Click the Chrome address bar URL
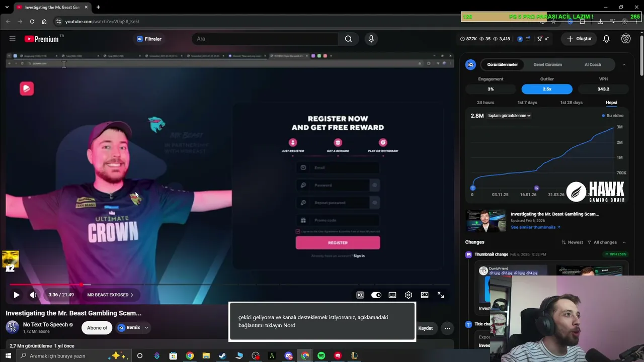The height and width of the screenshot is (362, 644). tap(102, 22)
